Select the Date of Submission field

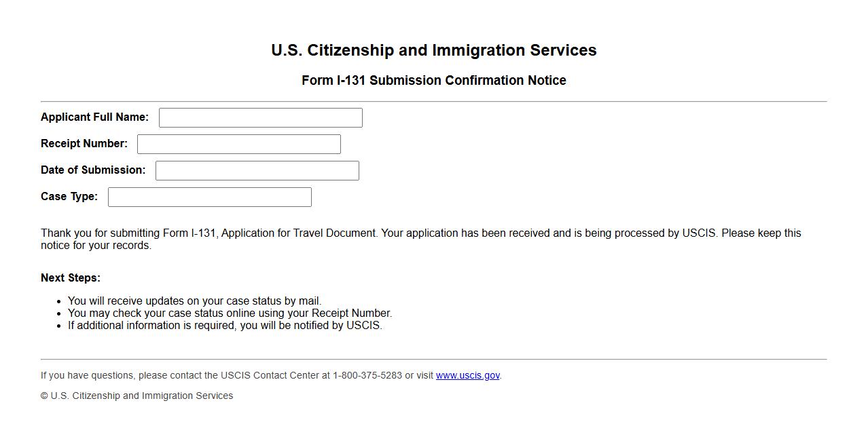pos(257,170)
